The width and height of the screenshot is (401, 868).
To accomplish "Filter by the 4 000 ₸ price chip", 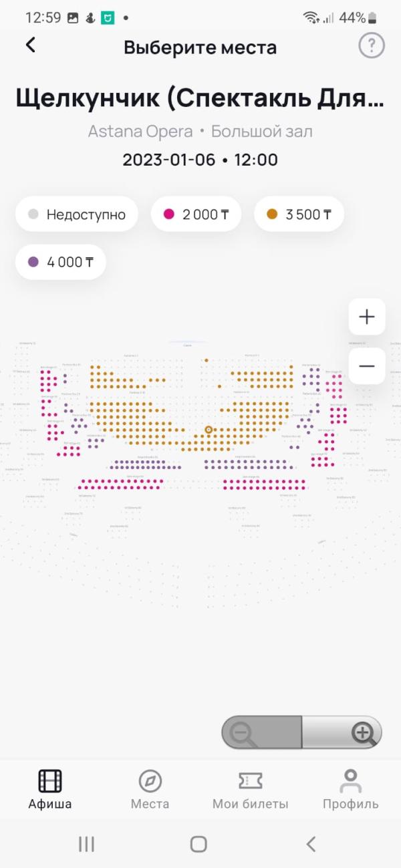I will (x=61, y=263).
